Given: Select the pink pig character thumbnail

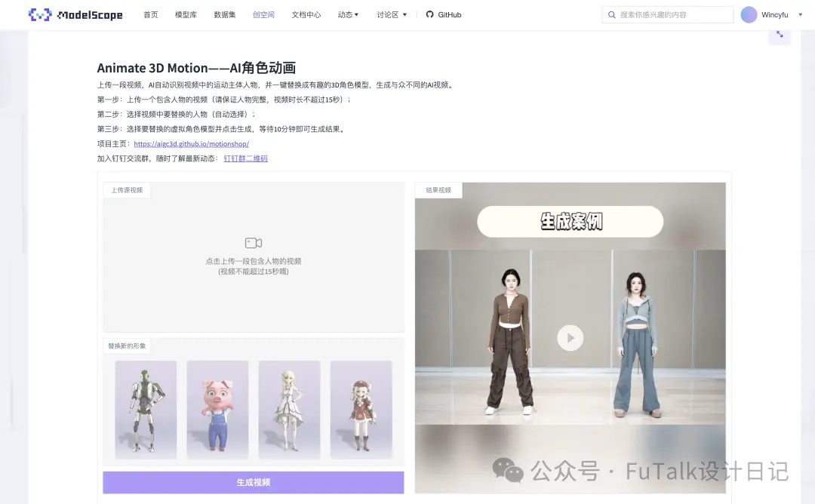Looking at the screenshot, I should pos(217,410).
